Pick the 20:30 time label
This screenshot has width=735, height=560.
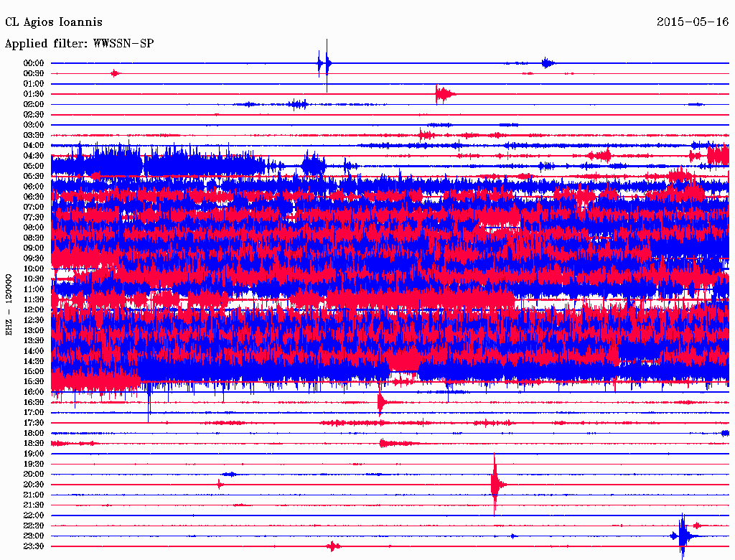coord(34,485)
